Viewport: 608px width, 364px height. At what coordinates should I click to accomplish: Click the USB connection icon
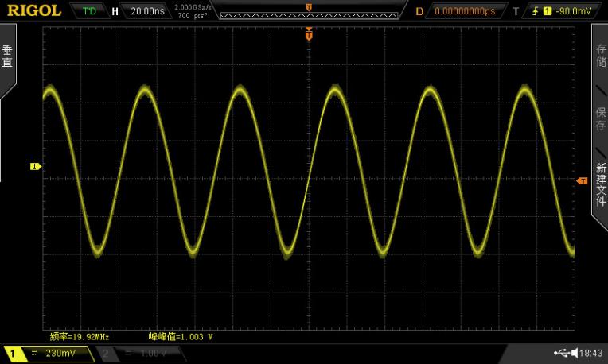point(562,353)
